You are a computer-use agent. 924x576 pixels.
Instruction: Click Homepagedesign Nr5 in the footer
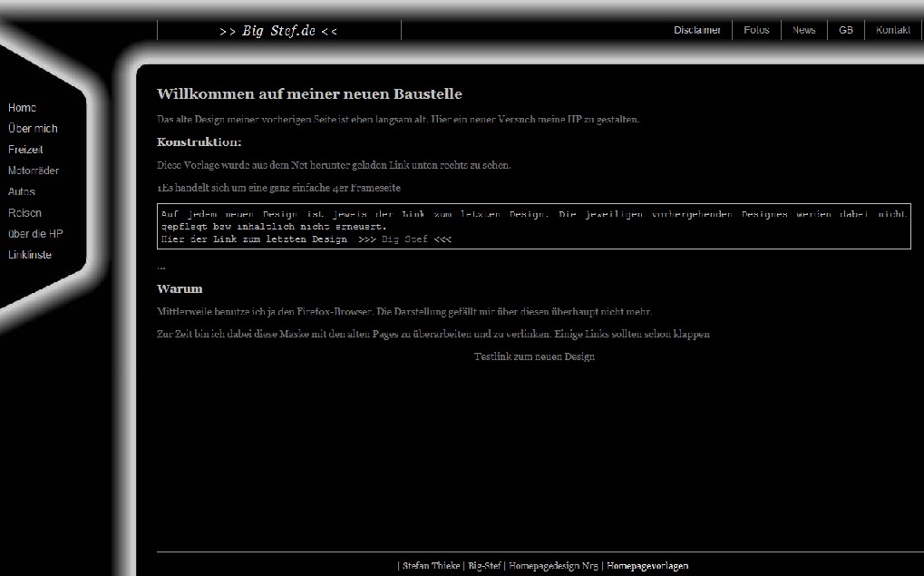[553, 566]
